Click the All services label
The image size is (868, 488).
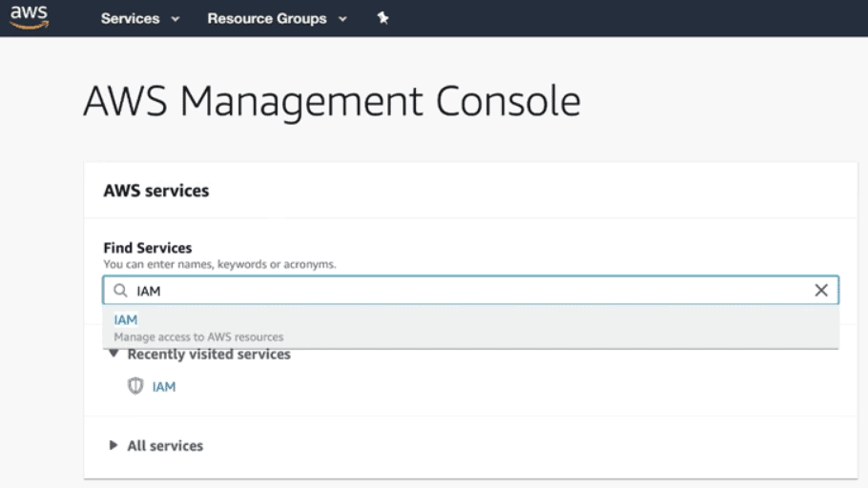(165, 445)
